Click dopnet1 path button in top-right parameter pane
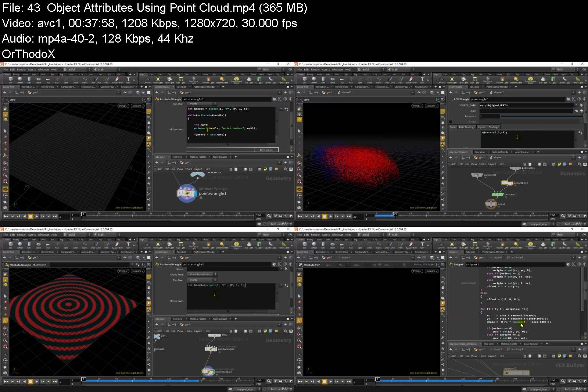This screenshot has width=588, height=392. pos(496,92)
